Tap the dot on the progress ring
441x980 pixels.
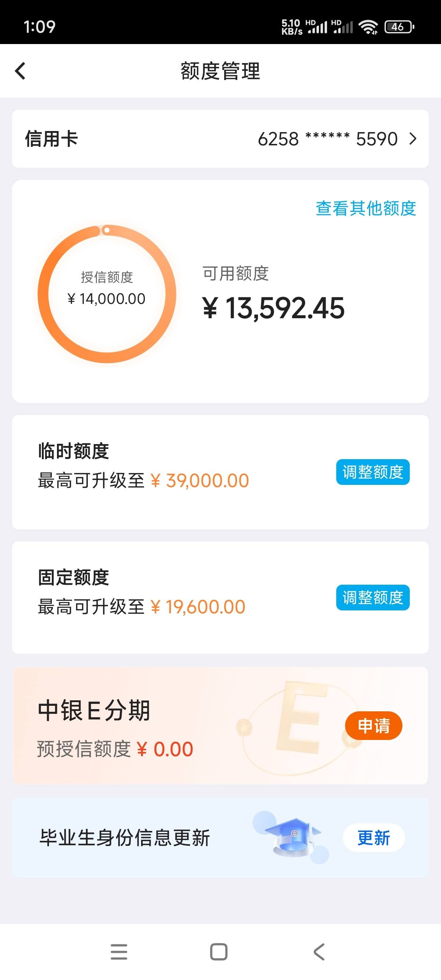pos(107,230)
